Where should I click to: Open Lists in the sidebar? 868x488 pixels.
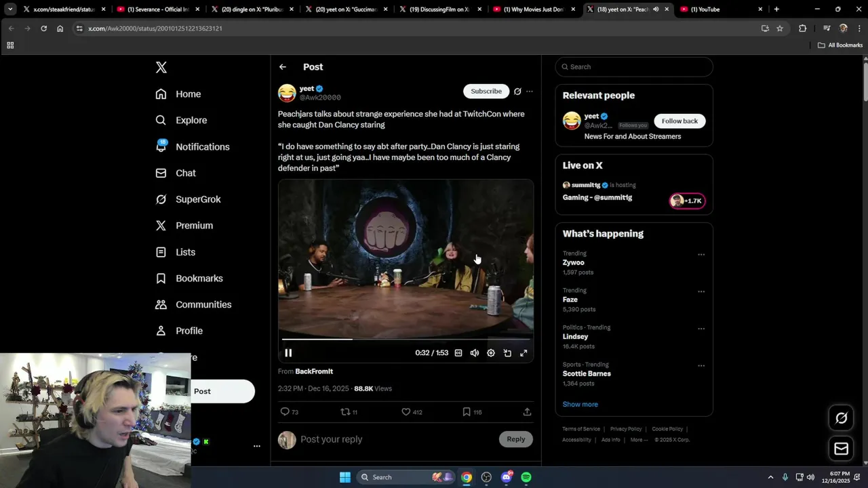coord(176,252)
